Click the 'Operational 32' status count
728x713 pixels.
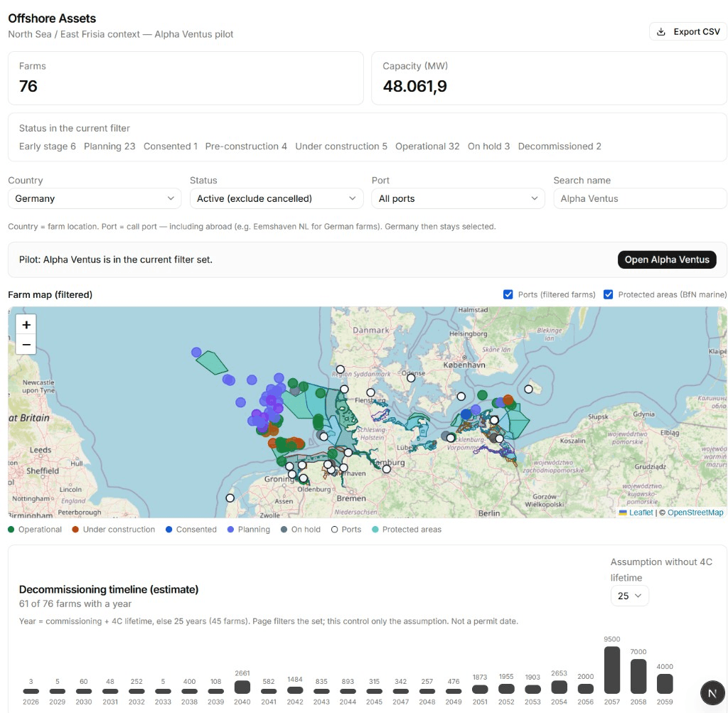click(x=427, y=146)
